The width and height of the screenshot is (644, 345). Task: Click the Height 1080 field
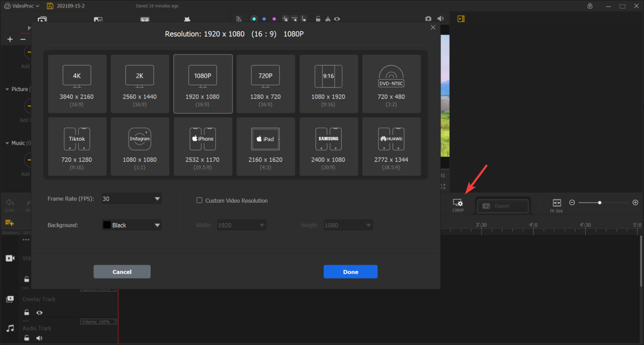click(348, 225)
